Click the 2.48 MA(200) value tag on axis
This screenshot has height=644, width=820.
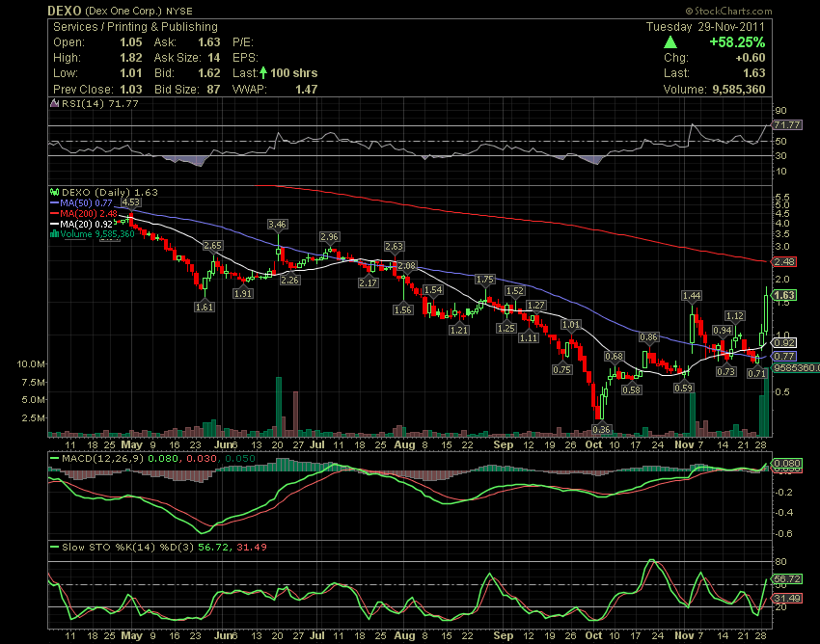point(784,261)
